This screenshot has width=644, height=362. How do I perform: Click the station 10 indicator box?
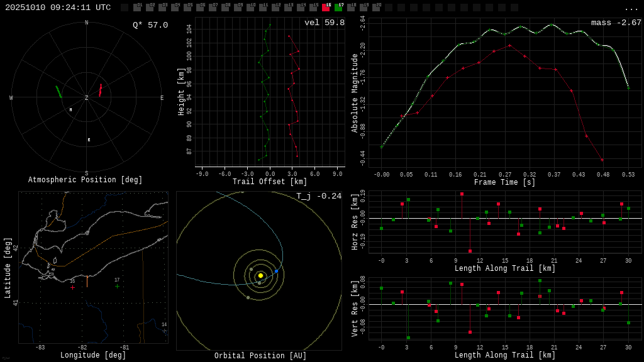pos(250,8)
